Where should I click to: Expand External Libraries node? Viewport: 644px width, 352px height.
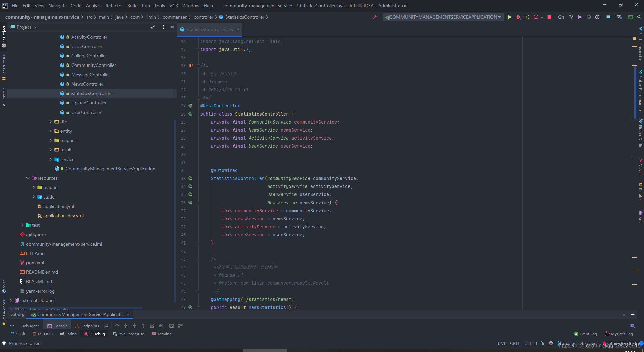coord(11,300)
